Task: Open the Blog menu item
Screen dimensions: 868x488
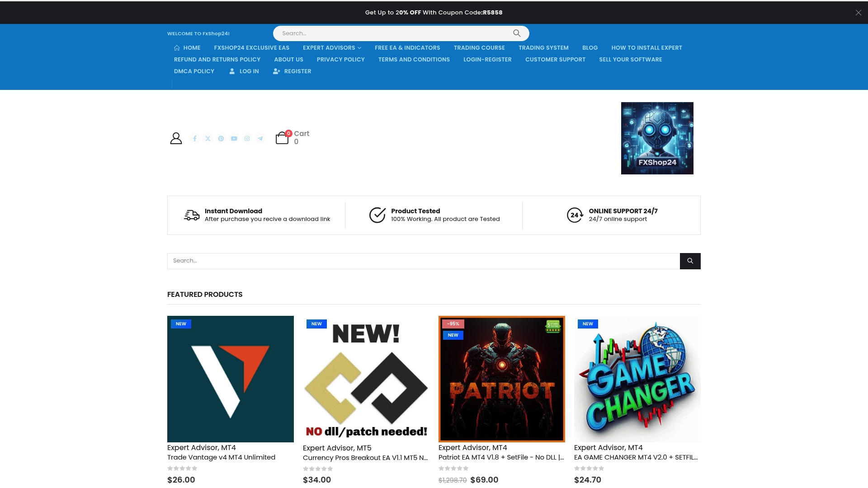Action: (590, 47)
